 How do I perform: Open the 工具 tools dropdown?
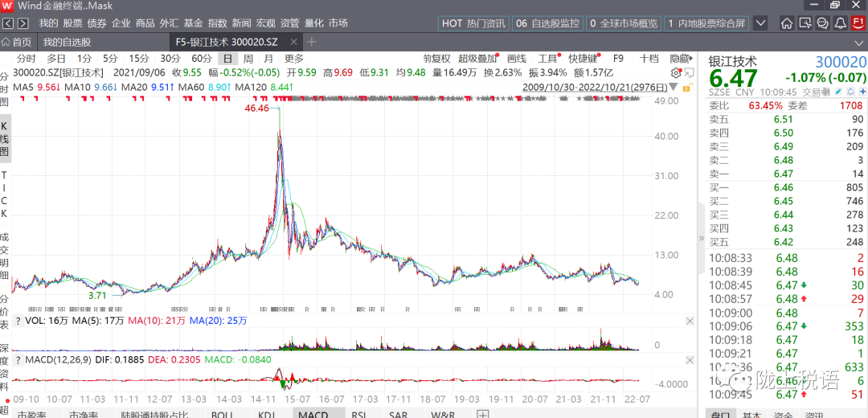click(548, 59)
